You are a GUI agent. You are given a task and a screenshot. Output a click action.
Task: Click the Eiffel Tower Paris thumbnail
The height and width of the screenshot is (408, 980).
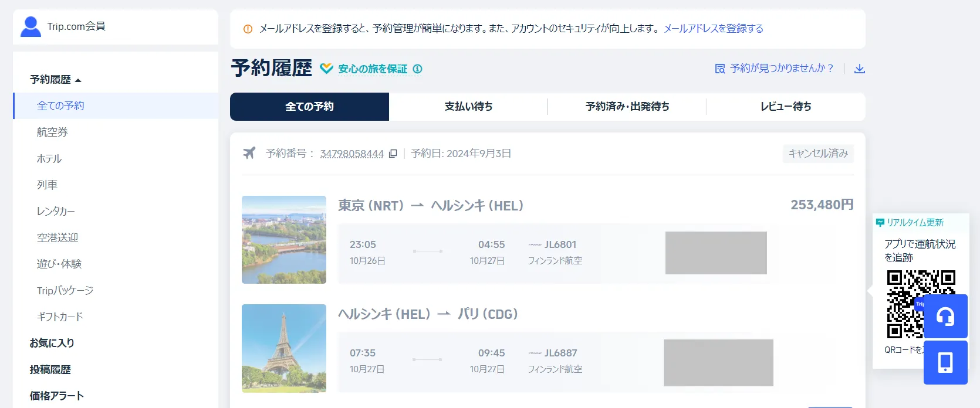coord(284,348)
